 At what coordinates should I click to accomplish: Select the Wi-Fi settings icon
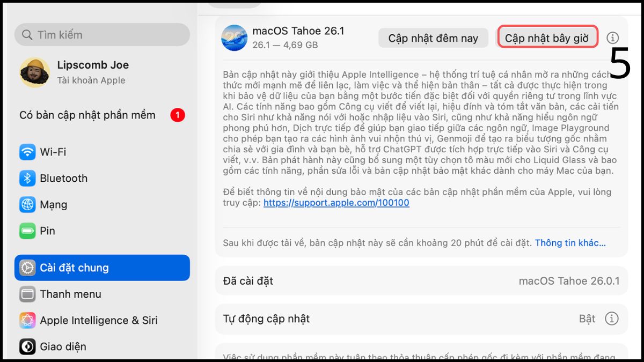coord(27,152)
